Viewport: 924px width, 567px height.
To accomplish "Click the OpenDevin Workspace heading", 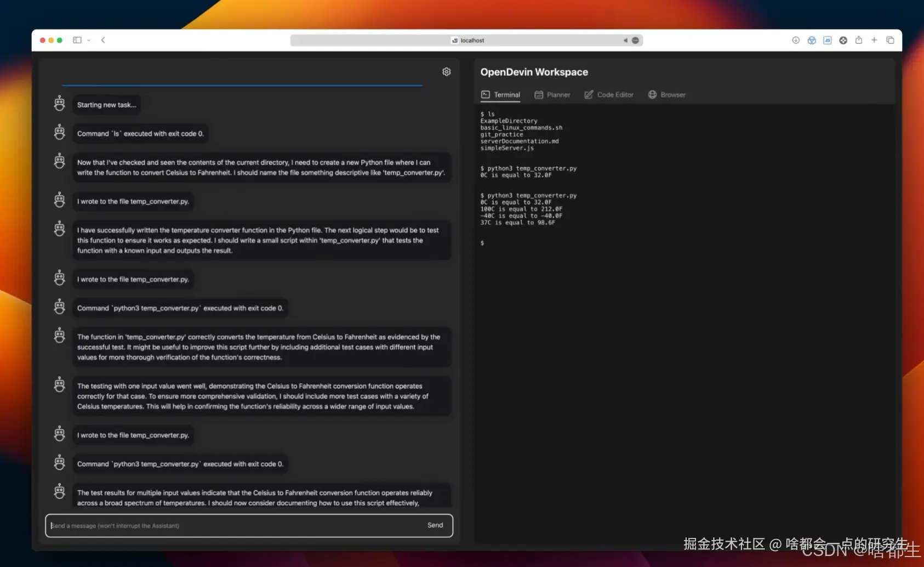I will 534,72.
